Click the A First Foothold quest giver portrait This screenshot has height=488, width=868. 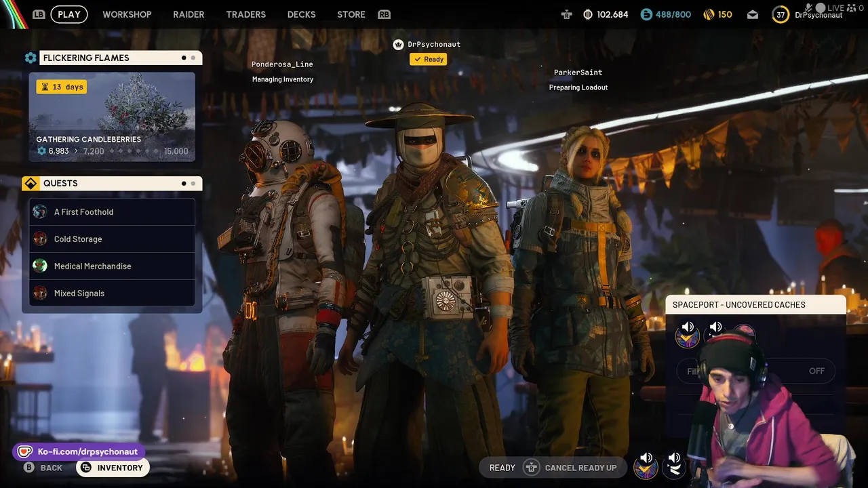[40, 211]
